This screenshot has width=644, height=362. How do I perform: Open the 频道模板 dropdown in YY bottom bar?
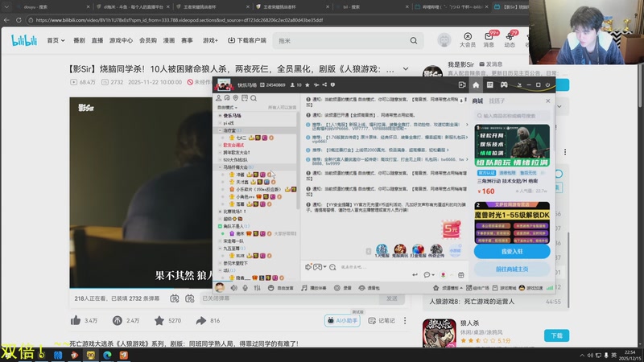448,288
